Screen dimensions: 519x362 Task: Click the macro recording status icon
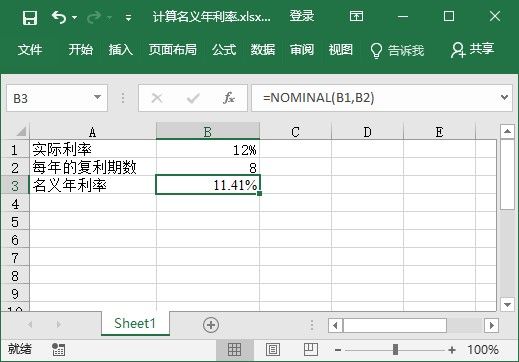(59, 349)
